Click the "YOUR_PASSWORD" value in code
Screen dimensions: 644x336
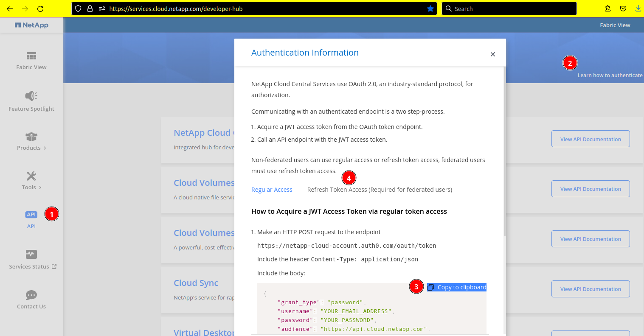point(347,320)
